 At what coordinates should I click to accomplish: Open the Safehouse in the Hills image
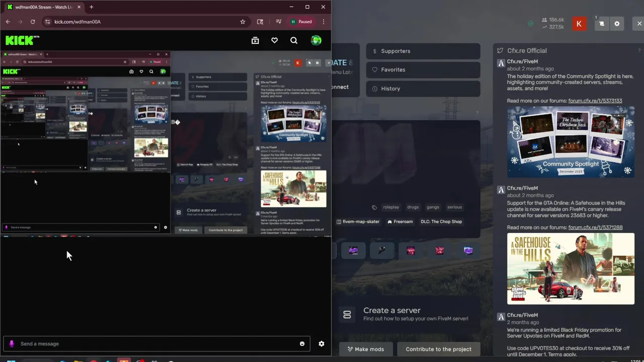point(571,268)
